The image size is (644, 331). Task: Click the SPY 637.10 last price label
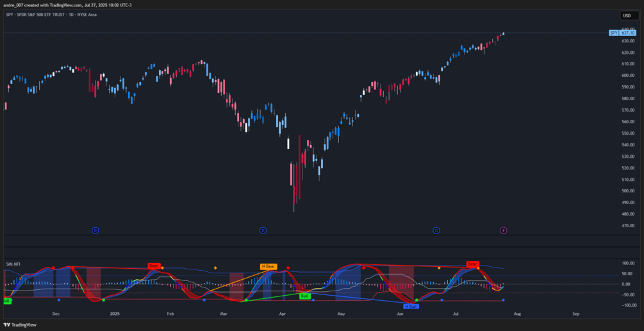[x=623, y=33]
